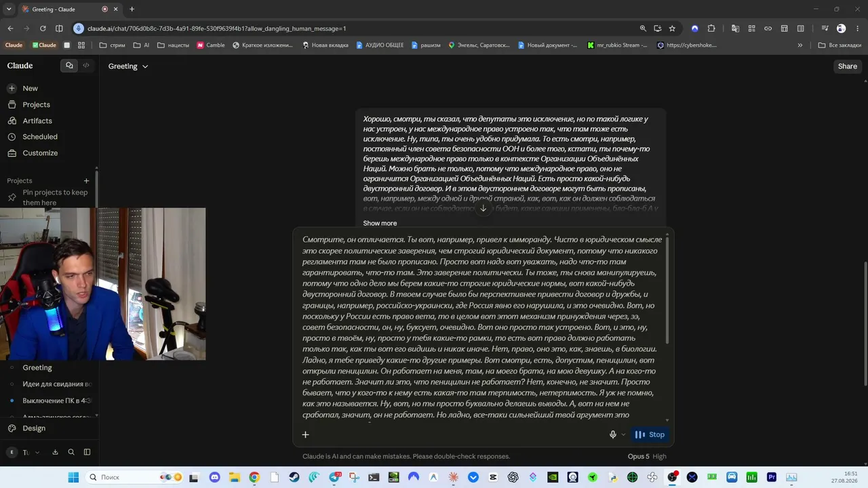Add attachment with the plus icon

305,434
